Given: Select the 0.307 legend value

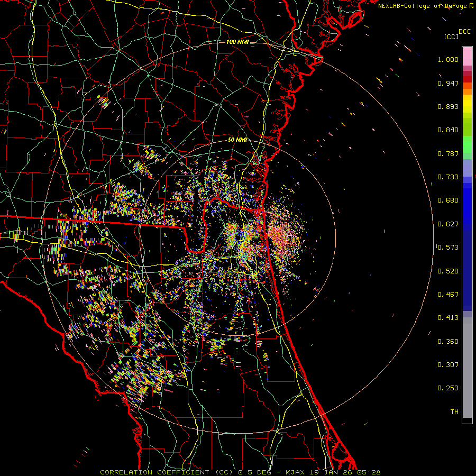Looking at the screenshot, I should coord(448,365).
